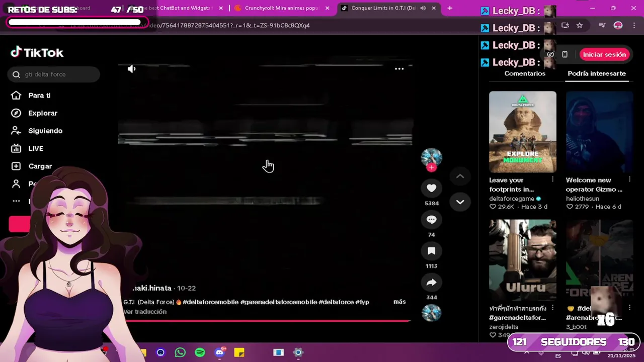Open video options three-dot menu

tap(399, 69)
